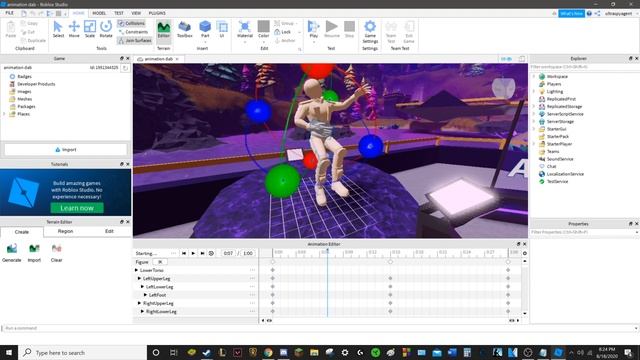The width and height of the screenshot is (640, 360).
Task: Expand the LowerTorso track
Action: 136,270
